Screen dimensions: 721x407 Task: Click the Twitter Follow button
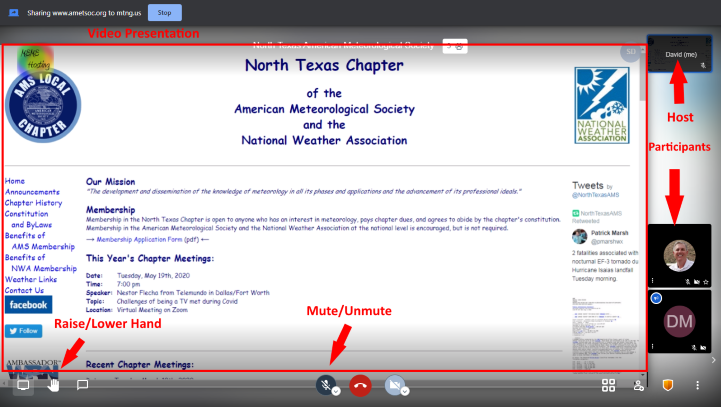[x=23, y=330]
